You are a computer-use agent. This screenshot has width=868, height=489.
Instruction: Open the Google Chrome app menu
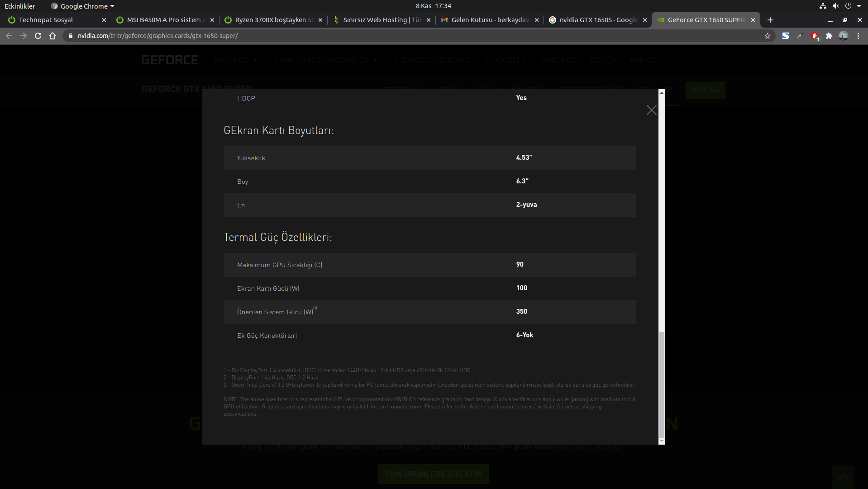click(x=83, y=6)
